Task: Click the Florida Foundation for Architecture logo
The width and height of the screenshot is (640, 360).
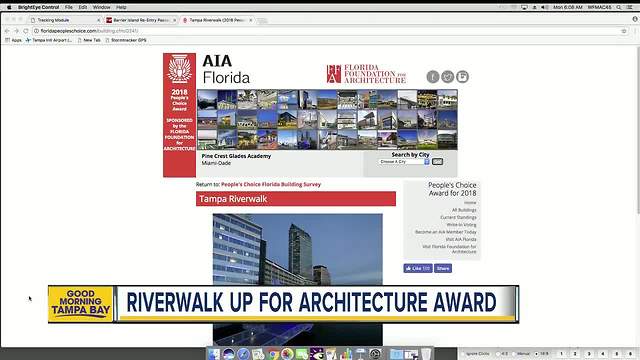Action: (366, 74)
